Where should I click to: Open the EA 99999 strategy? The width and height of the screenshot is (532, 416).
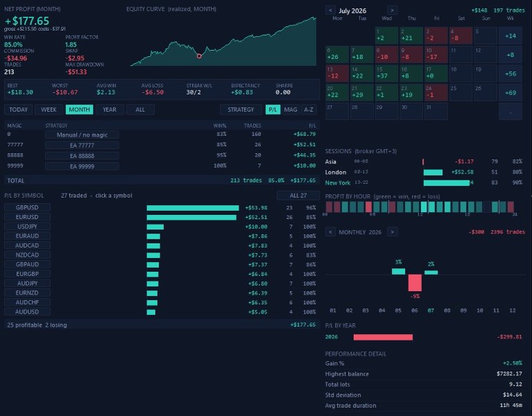[x=82, y=166]
